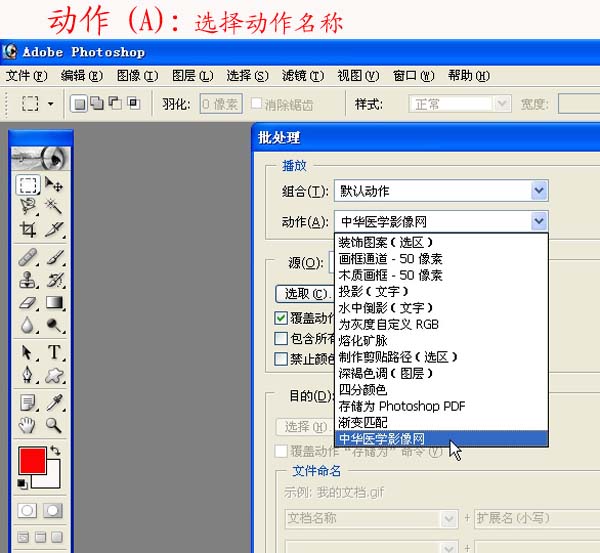Click Subtract from Selection mode icon
This screenshot has height=553, width=600.
tap(115, 103)
